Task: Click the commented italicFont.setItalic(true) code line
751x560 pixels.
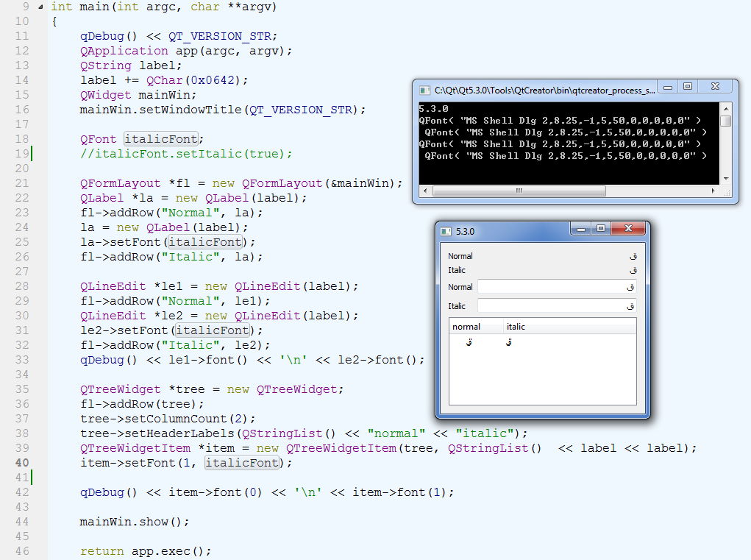Action: (x=186, y=154)
